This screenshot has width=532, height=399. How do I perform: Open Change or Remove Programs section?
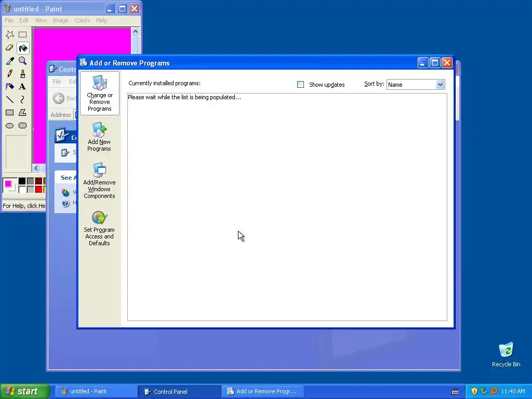99,94
